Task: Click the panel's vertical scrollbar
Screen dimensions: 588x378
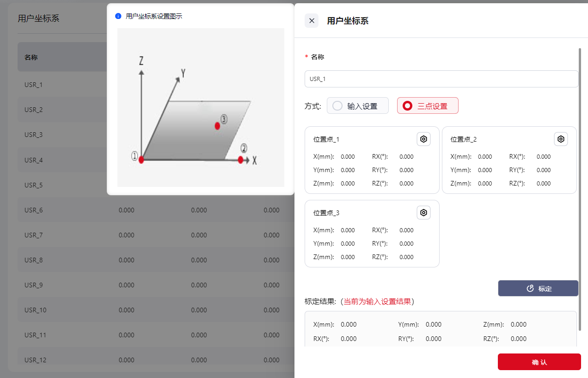Action: 580,185
